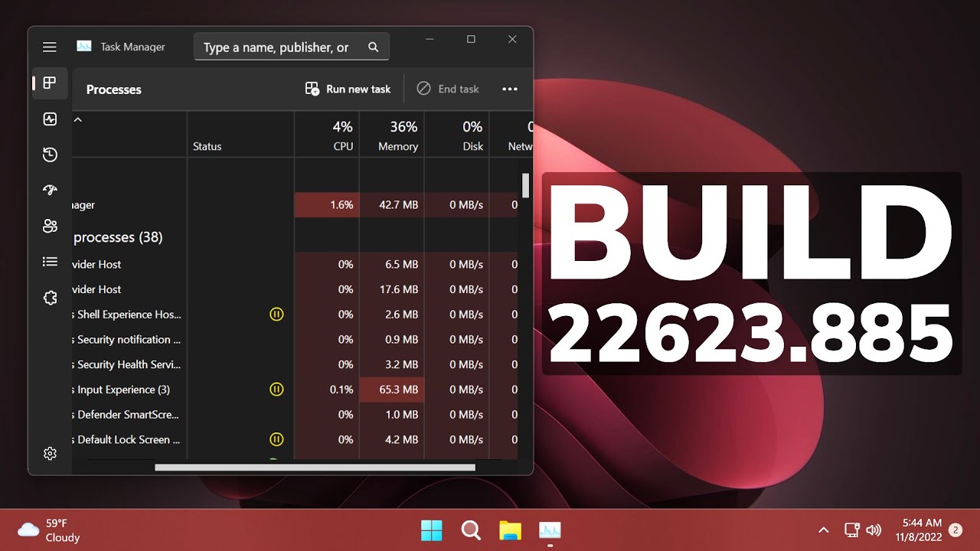The width and height of the screenshot is (980, 551).
Task: Open the Details page list icon
Action: [50, 262]
